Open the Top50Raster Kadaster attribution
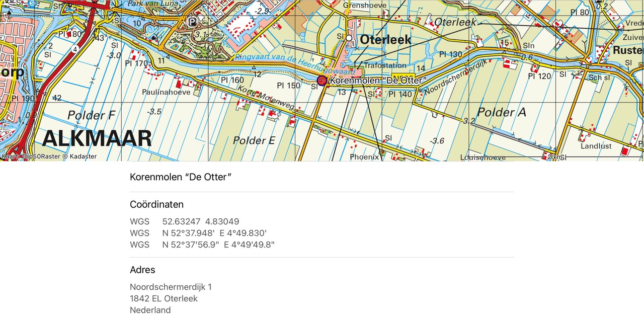 coord(49,156)
